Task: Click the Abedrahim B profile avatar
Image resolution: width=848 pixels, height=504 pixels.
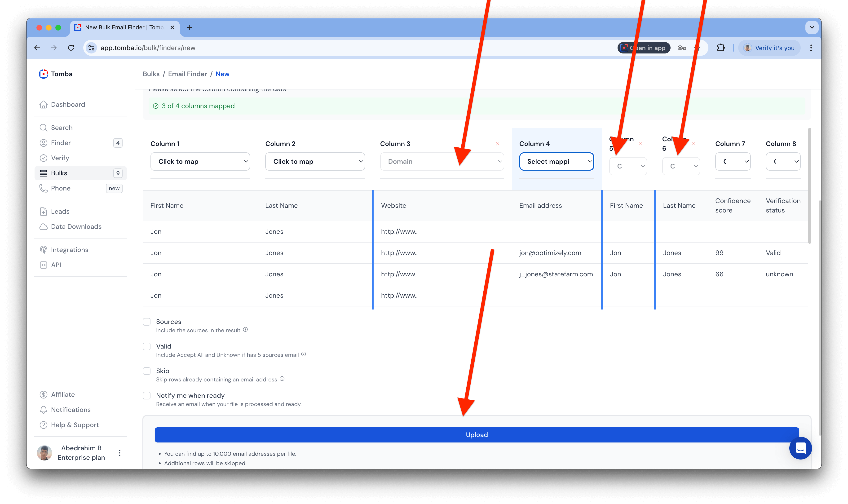Action: click(x=44, y=453)
